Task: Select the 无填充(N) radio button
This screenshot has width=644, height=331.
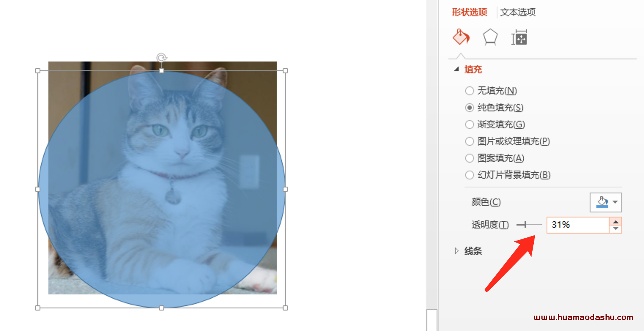Action: (470, 90)
